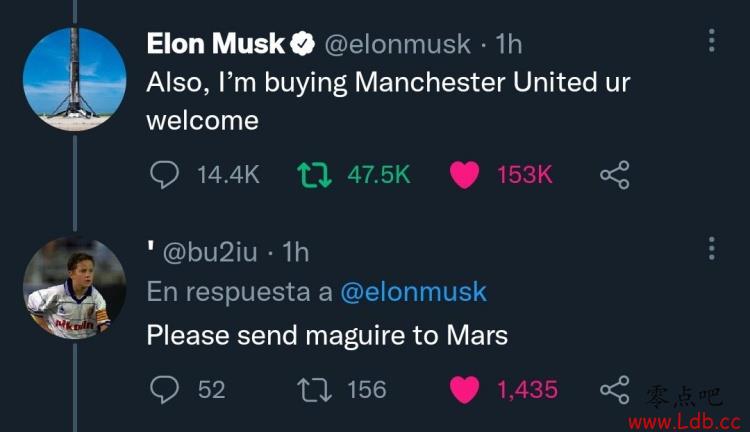Click the verified badge beside Elon Musk
The height and width of the screenshot is (432, 750).
pyautogui.click(x=302, y=44)
